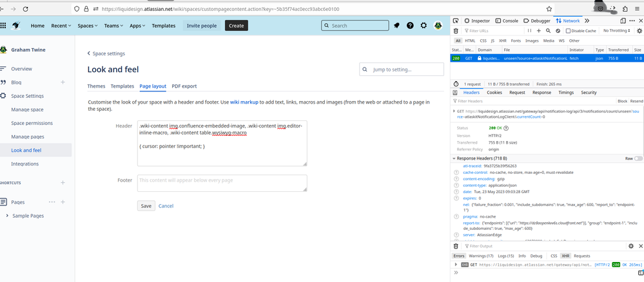Reload the page with browser refresh
Viewport: 644px width, 282px height.
(26, 8)
